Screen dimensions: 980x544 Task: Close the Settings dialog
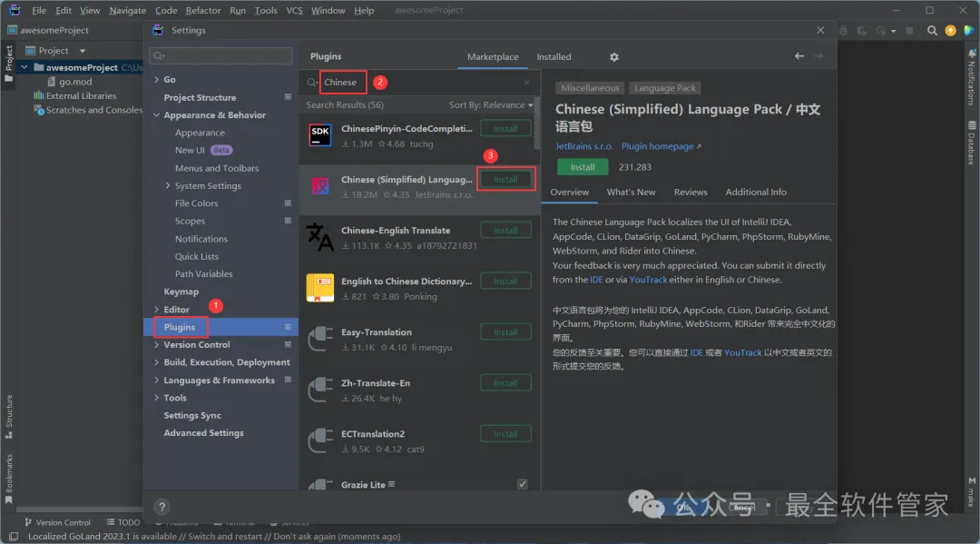820,30
